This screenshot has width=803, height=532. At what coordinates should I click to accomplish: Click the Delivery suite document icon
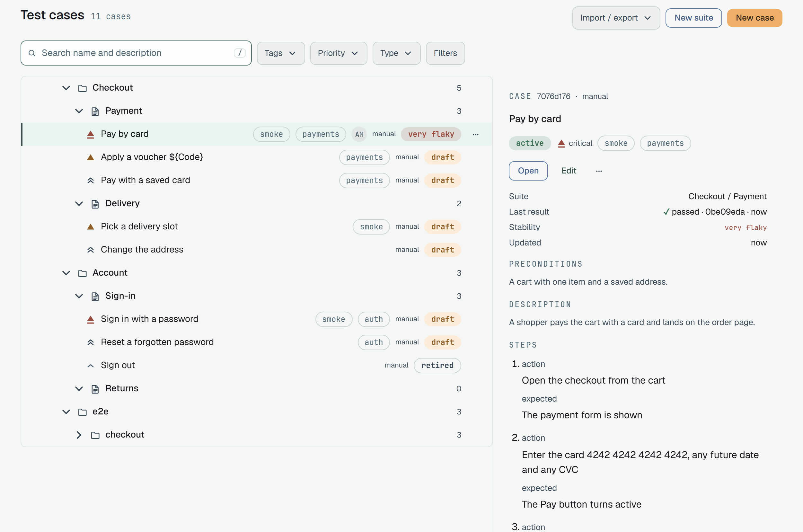tap(95, 204)
